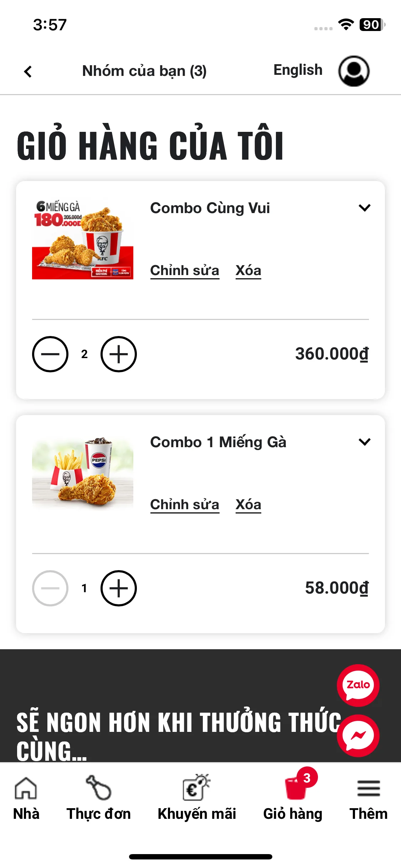Expand Combo Cùng Vui details chevron
Viewport: 401px width, 868px height.
365,208
